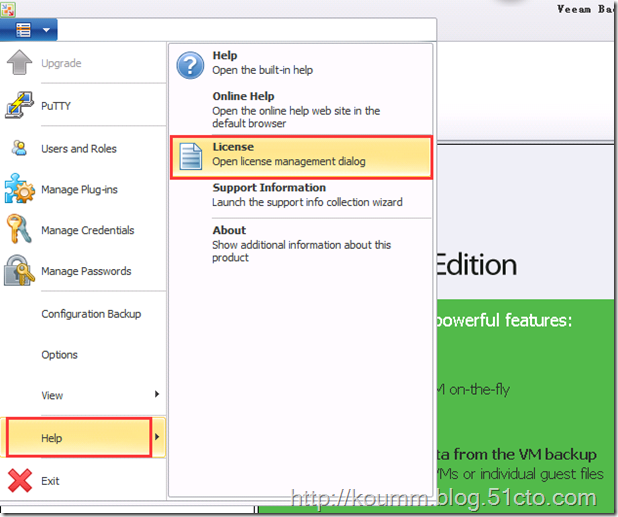Open Configuration Backup
This screenshot has height=517, width=618.
pyautogui.click(x=83, y=314)
